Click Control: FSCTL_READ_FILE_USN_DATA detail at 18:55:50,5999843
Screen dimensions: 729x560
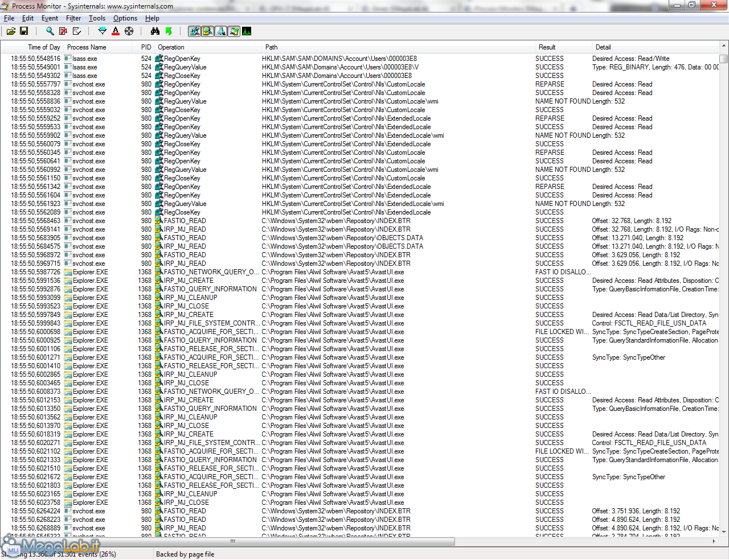coord(649,323)
